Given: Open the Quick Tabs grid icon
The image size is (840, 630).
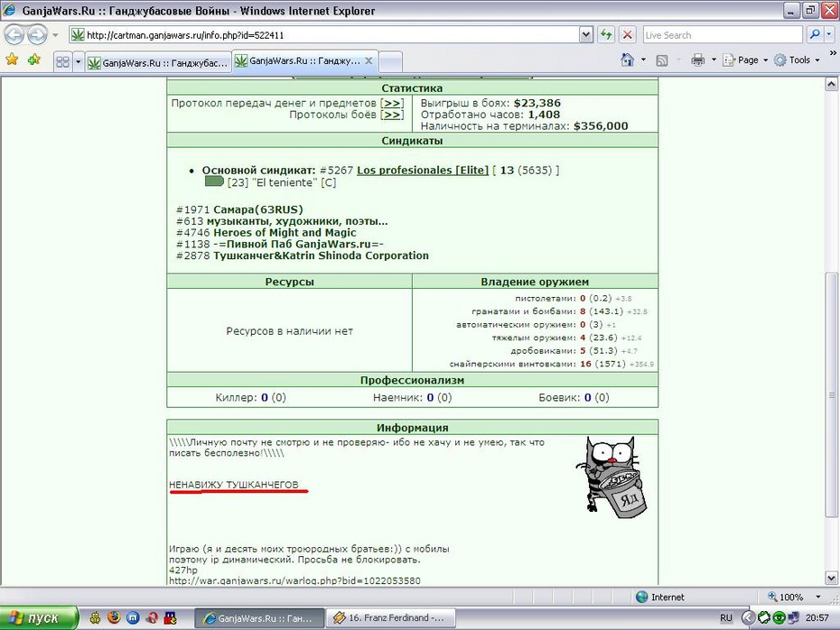Looking at the screenshot, I should [62, 62].
